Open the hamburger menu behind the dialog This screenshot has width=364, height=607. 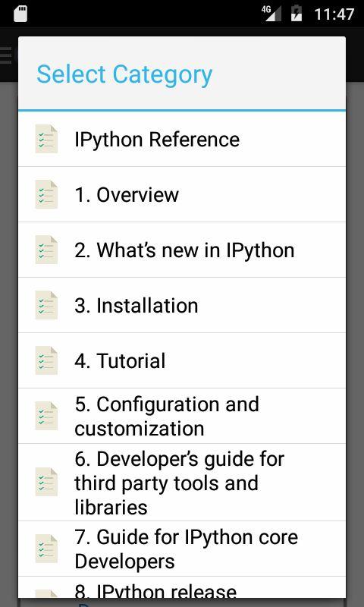pyautogui.click(x=7, y=55)
